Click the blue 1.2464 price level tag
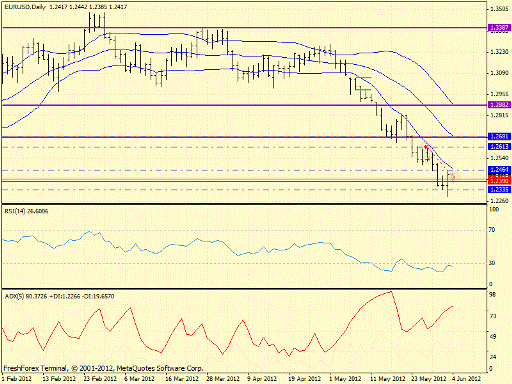This screenshot has width=512, height=384. [x=499, y=170]
